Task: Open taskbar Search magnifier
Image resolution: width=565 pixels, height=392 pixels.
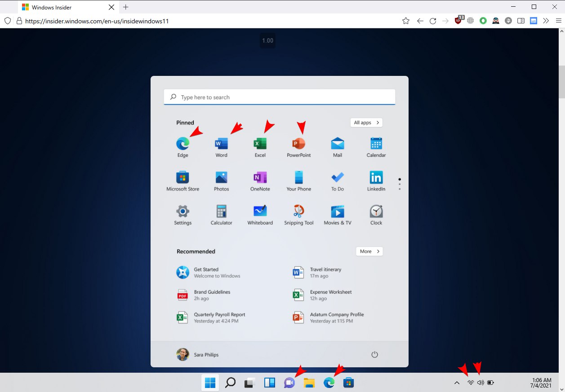Action: pos(230,383)
